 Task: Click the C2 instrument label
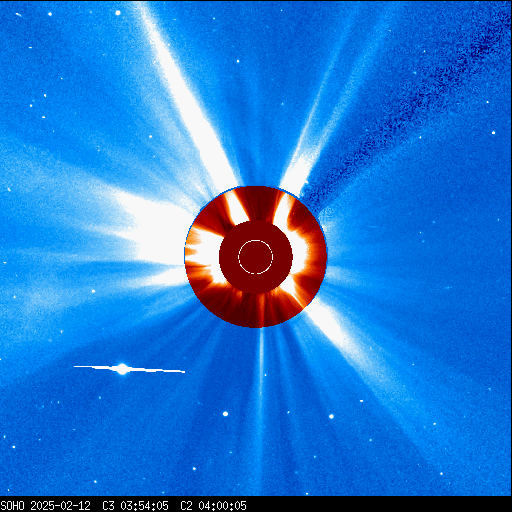186,506
